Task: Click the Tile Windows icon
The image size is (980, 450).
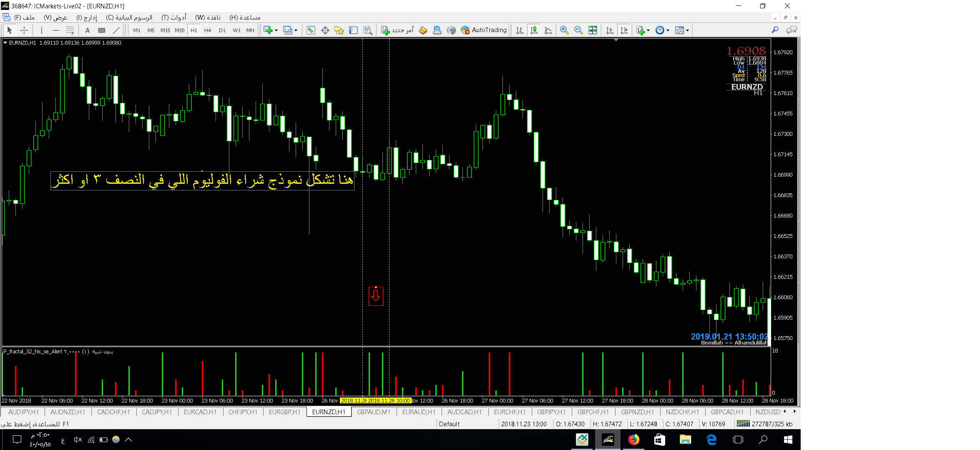Action: [593, 30]
